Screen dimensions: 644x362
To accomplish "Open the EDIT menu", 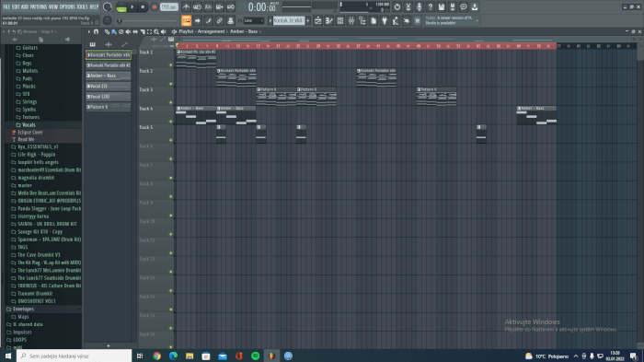I will click(16, 7).
